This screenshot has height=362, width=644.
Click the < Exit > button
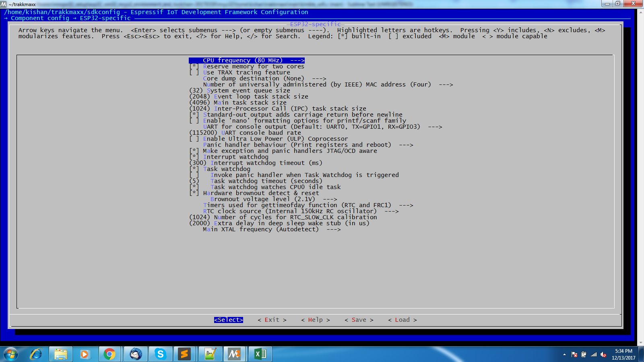click(272, 320)
